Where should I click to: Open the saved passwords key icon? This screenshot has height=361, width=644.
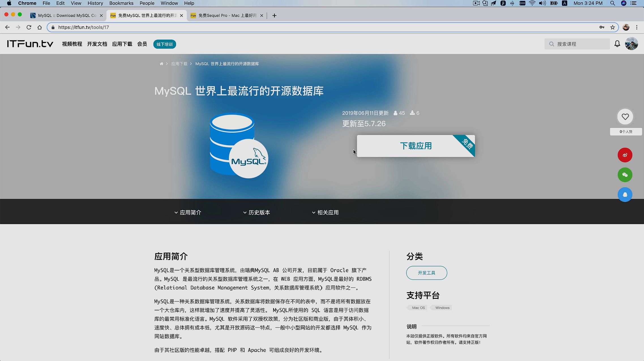click(x=602, y=27)
